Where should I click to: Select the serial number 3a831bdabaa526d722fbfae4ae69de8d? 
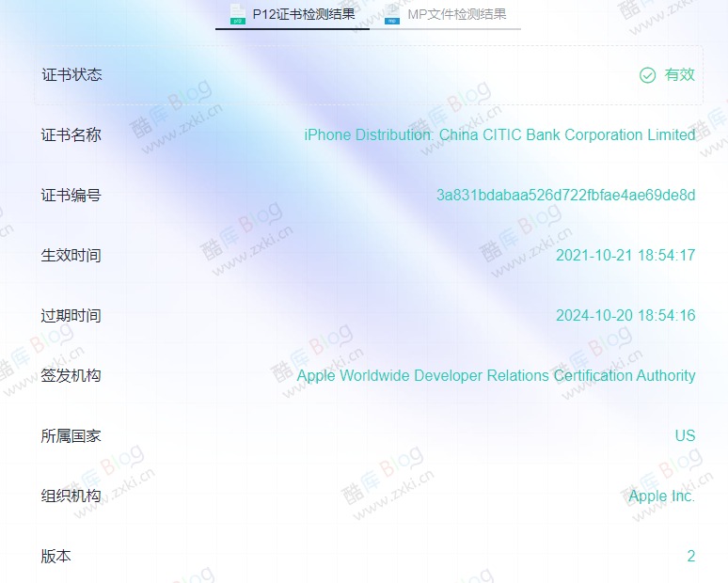coord(565,195)
